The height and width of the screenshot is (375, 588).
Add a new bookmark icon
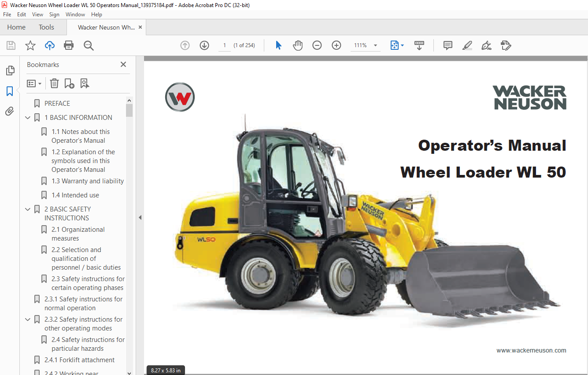[x=69, y=83]
